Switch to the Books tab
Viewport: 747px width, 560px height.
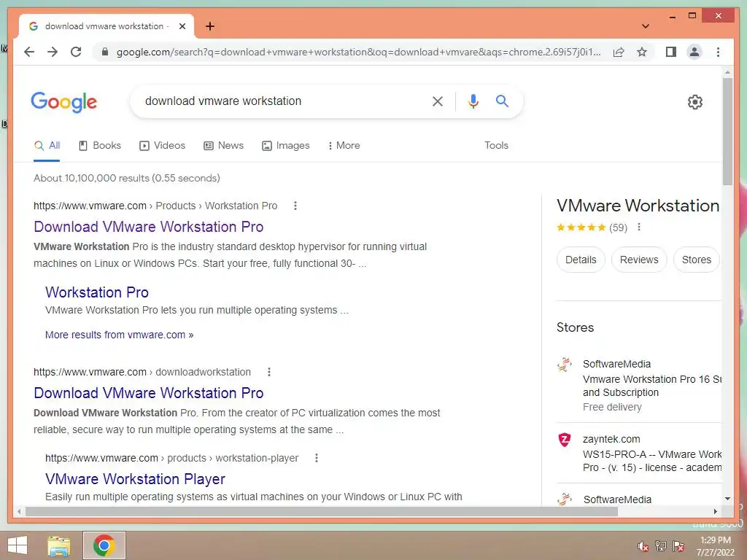pos(99,146)
